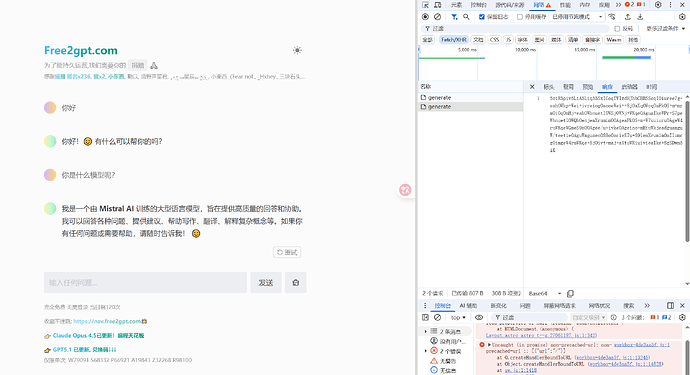690x375 pixels.
Task: Open DevTools main settings gear
Action: coord(658,5)
